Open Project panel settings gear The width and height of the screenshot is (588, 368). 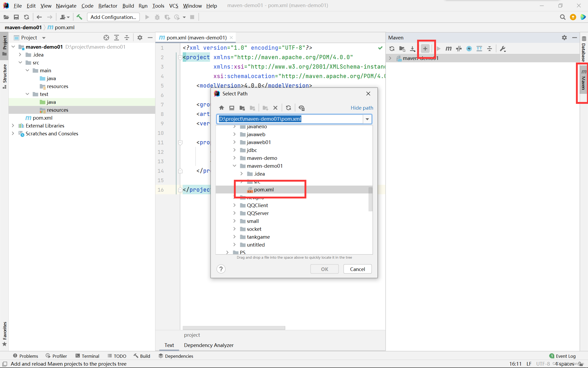point(140,38)
